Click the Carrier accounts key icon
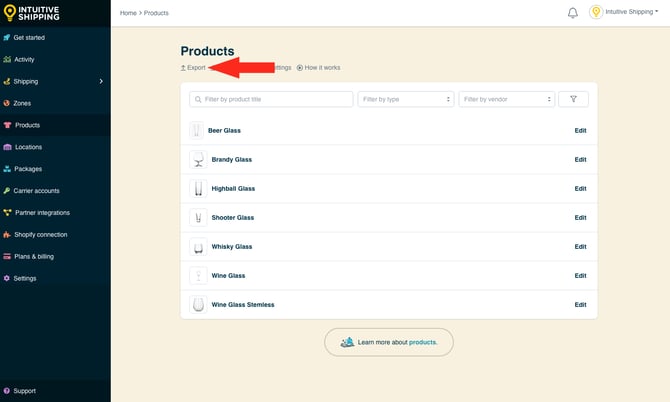The image size is (670, 402). click(6, 191)
